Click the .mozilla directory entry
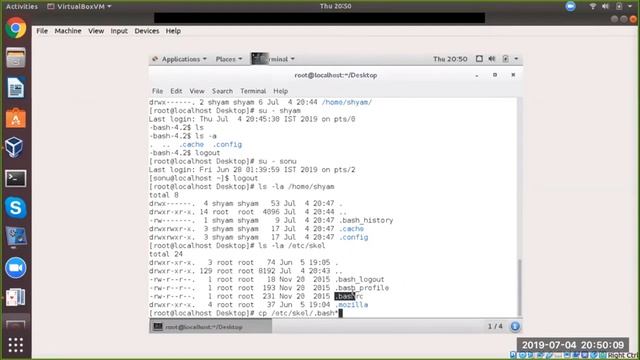The width and height of the screenshot is (640, 360). [x=351, y=305]
